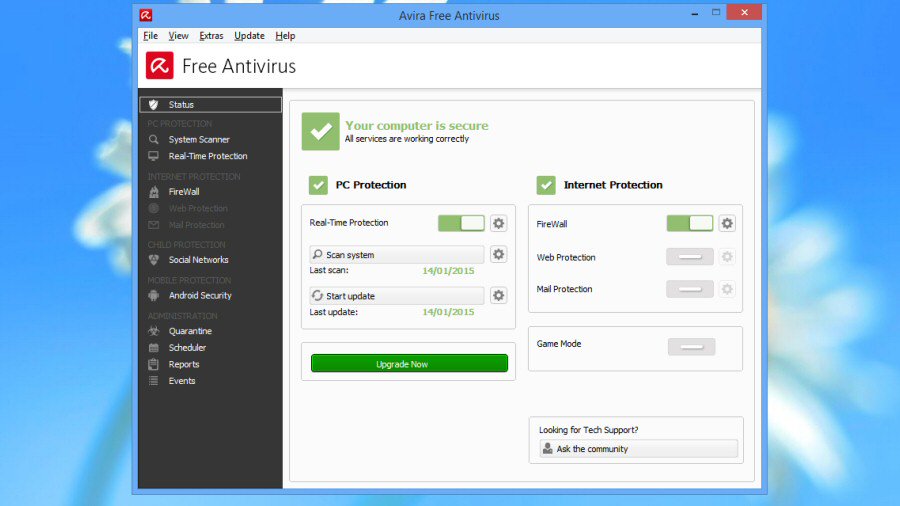Toggle the FireWall switch

tap(689, 223)
